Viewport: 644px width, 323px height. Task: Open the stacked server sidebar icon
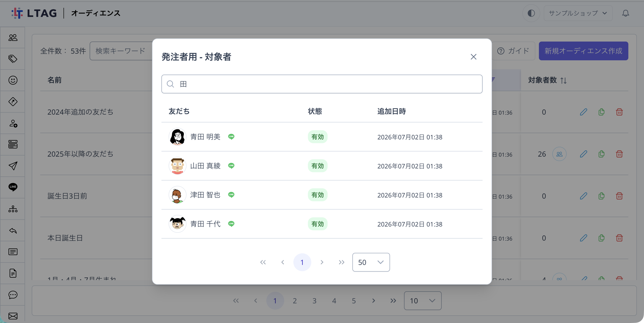point(13,144)
